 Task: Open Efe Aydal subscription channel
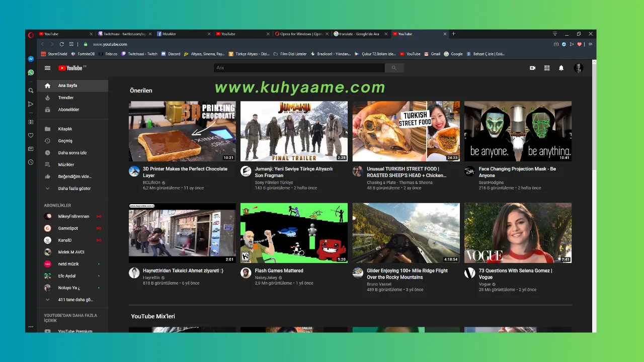tap(72, 276)
